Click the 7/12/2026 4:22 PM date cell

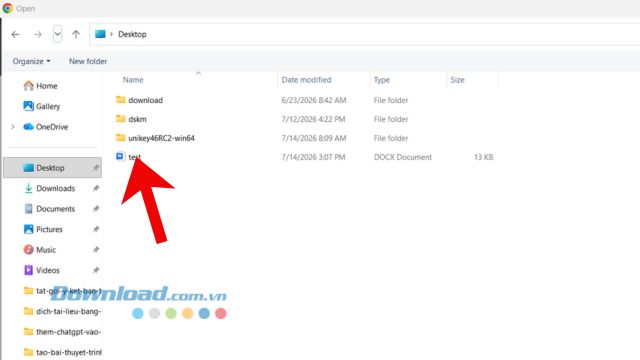pyautogui.click(x=313, y=119)
